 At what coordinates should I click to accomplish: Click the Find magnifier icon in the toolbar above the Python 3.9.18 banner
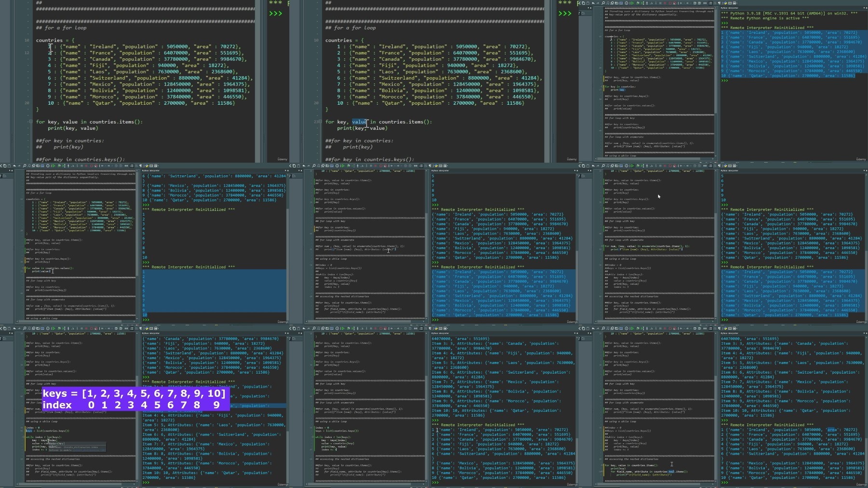(603, 3)
